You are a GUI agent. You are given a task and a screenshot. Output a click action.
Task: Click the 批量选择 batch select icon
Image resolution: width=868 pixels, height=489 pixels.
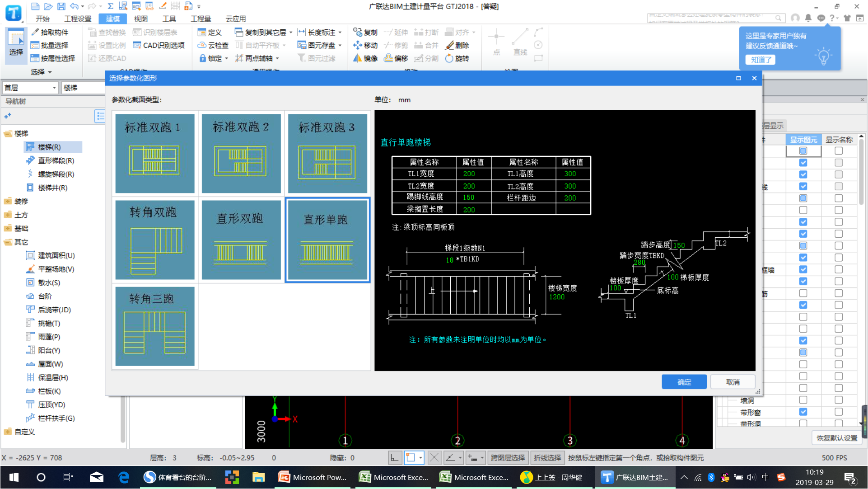35,45
